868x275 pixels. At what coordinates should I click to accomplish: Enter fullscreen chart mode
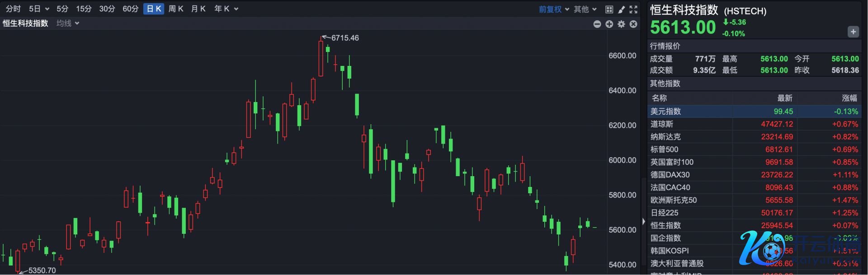point(634,9)
